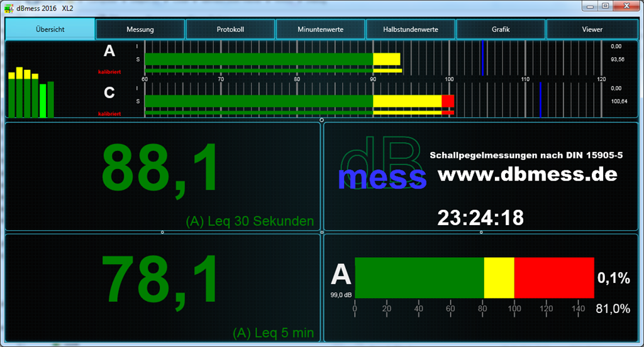Click the red kalibriert label under A
The image size is (644, 347).
point(109,72)
